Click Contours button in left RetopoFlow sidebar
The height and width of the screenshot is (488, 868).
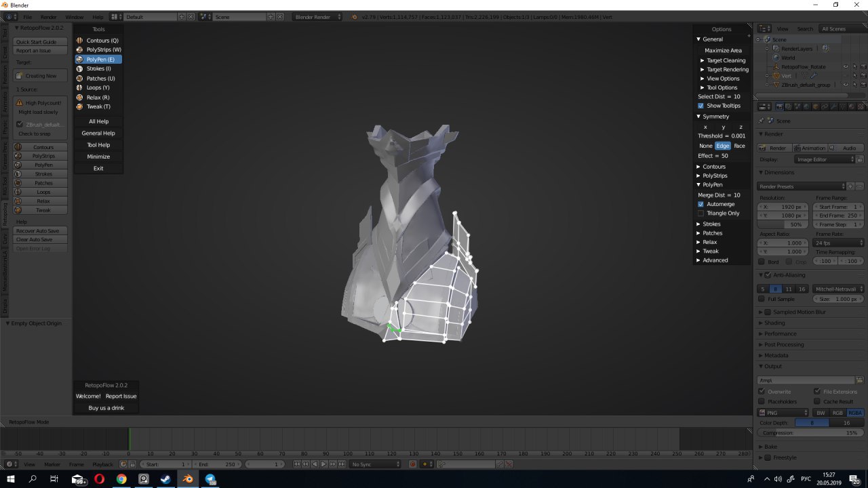tap(40, 147)
